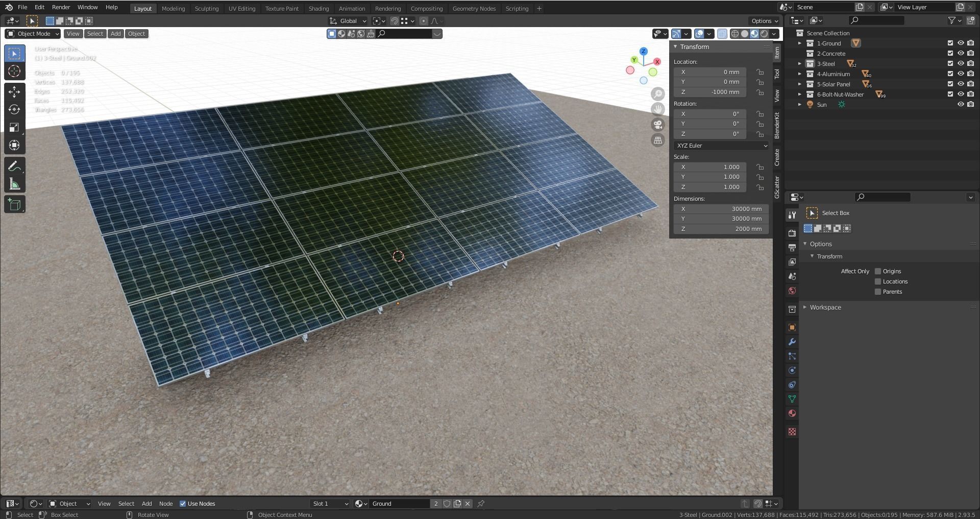Toggle camera view icon
Viewport: 980px width, 519px height.
pyautogui.click(x=658, y=125)
